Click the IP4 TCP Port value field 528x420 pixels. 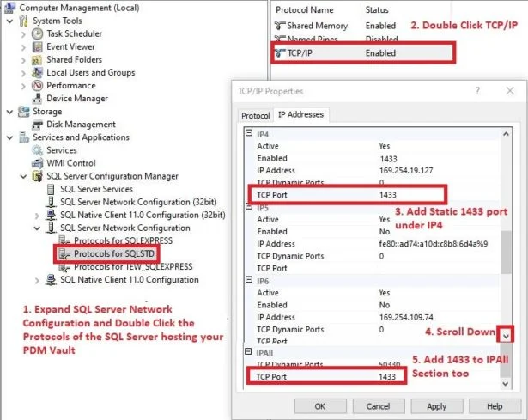click(411, 195)
